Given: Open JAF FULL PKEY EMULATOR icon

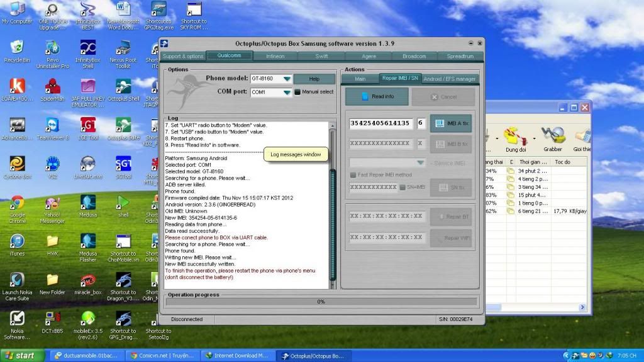Looking at the screenshot, I should point(88,93).
